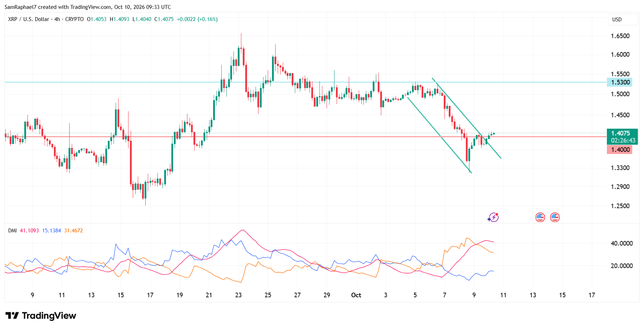The width and height of the screenshot is (644, 329).
Task: Click the DMI value 41.1093
Action: tap(29, 231)
